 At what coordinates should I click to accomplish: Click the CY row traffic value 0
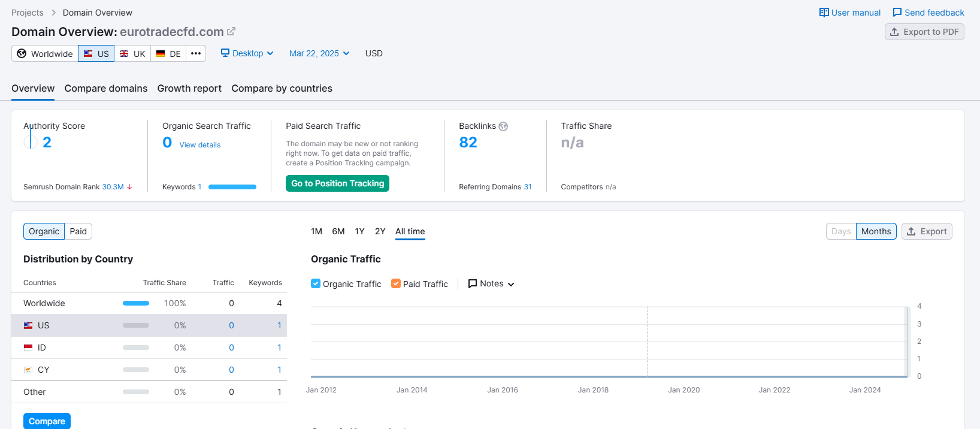231,370
